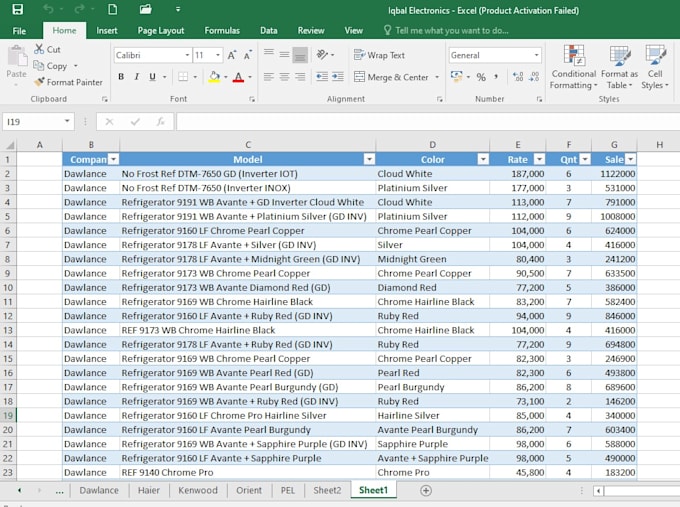Open the Color column filter dropdown
Viewport: 680px width, 507px height.
pyautogui.click(x=483, y=160)
